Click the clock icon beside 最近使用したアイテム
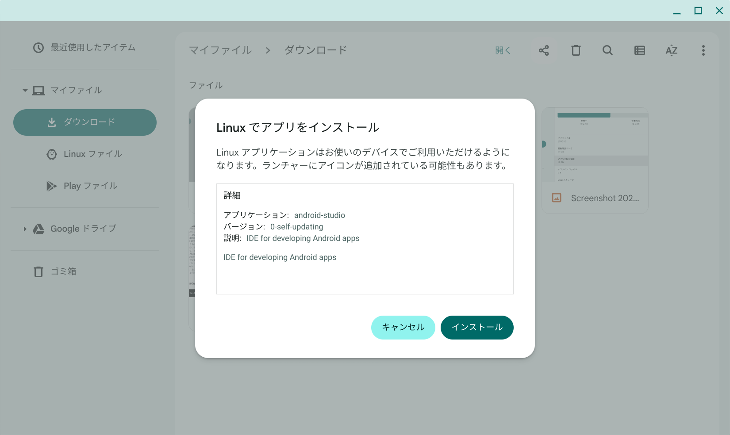Image resolution: width=730 pixels, height=435 pixels. pyautogui.click(x=38, y=48)
